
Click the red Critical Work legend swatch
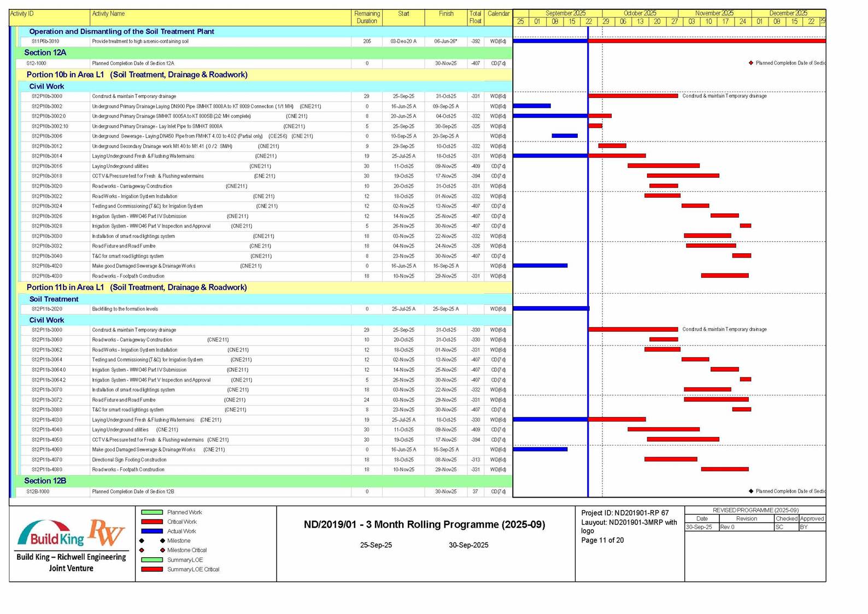pos(152,522)
